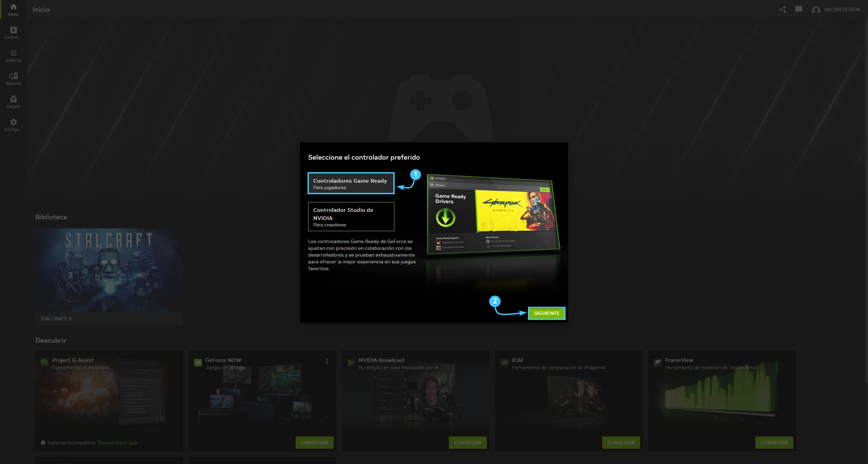868x464 pixels.
Task: Click ICAT card icon
Action: pos(504,363)
